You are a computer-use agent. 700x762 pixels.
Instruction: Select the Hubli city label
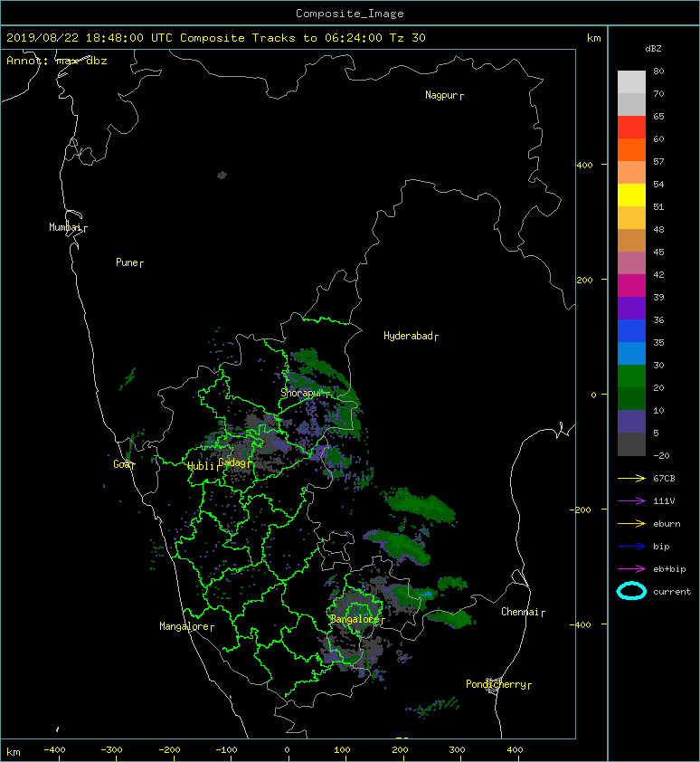pos(203,466)
